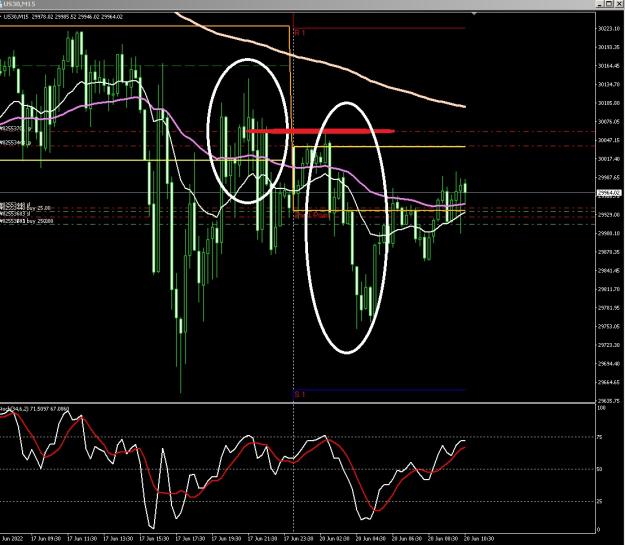Click the 30017.40 price axis label
This screenshot has width=625, height=545.
[x=608, y=159]
